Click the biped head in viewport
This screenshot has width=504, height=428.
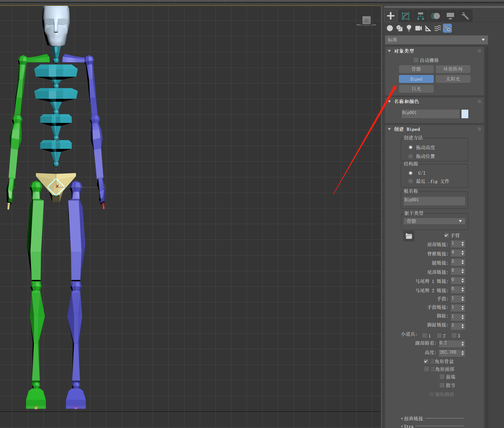click(x=56, y=26)
